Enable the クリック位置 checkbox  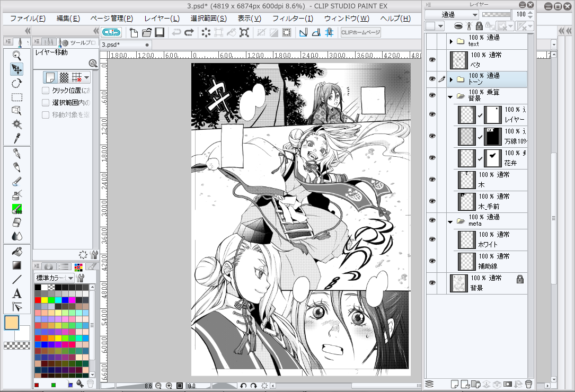pyautogui.click(x=46, y=91)
